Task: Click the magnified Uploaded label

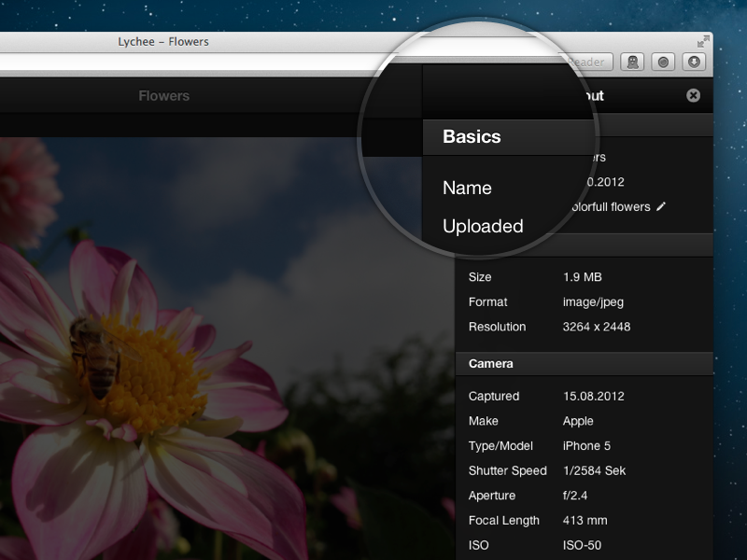Action: [x=483, y=226]
